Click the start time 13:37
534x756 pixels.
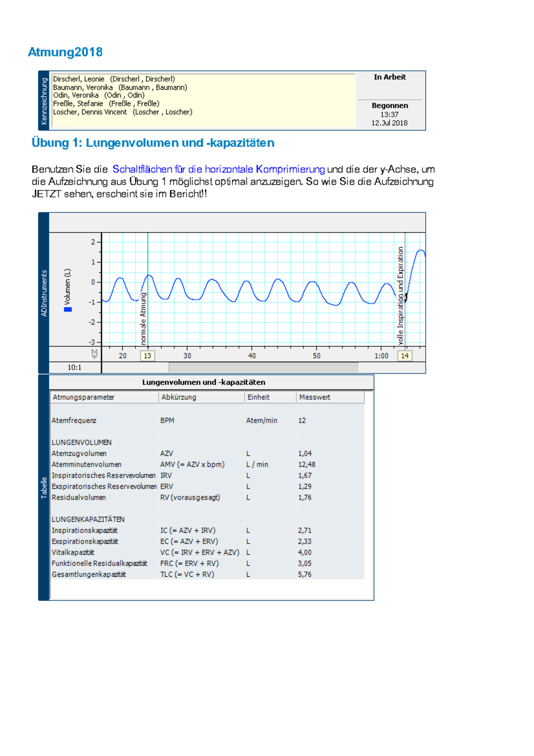[389, 114]
